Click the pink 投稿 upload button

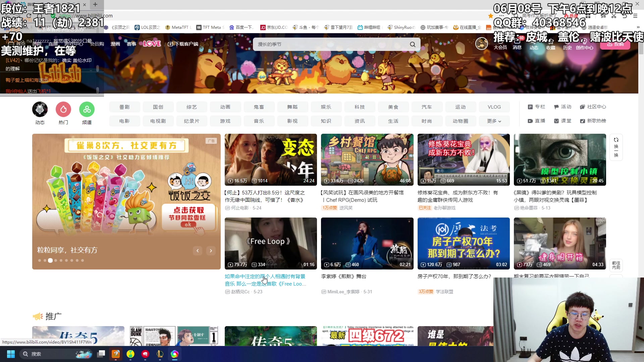click(615, 44)
